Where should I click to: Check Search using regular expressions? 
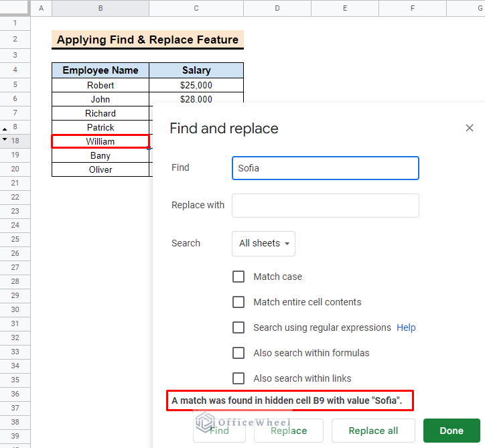(238, 327)
